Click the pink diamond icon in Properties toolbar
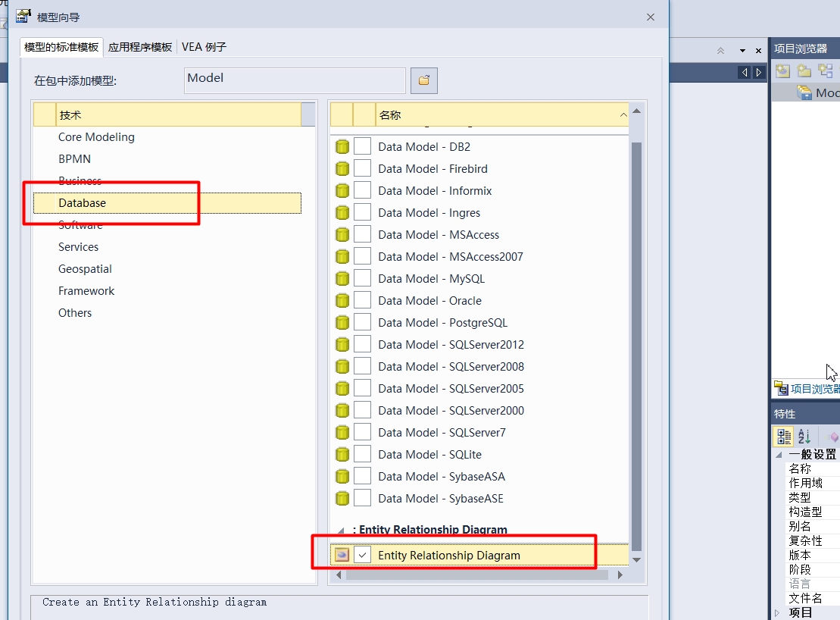Image resolution: width=840 pixels, height=620 pixels. (833, 436)
